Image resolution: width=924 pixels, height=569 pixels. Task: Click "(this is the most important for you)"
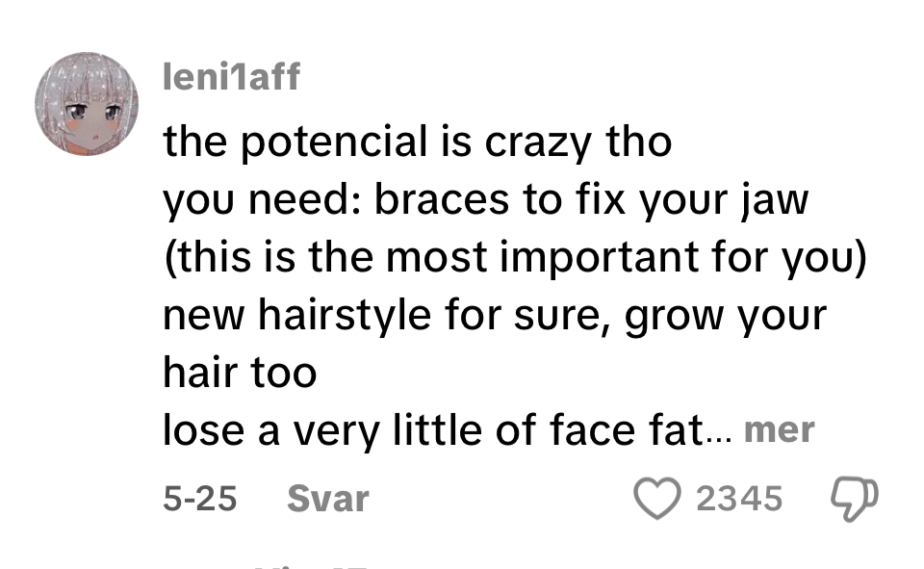point(516,258)
